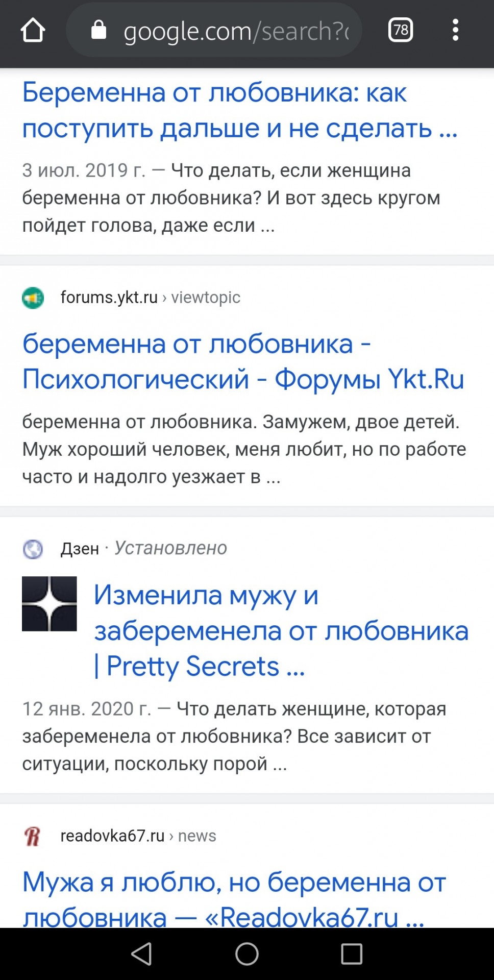Open the three-dot browser menu
The height and width of the screenshot is (980, 494).
coord(455,31)
